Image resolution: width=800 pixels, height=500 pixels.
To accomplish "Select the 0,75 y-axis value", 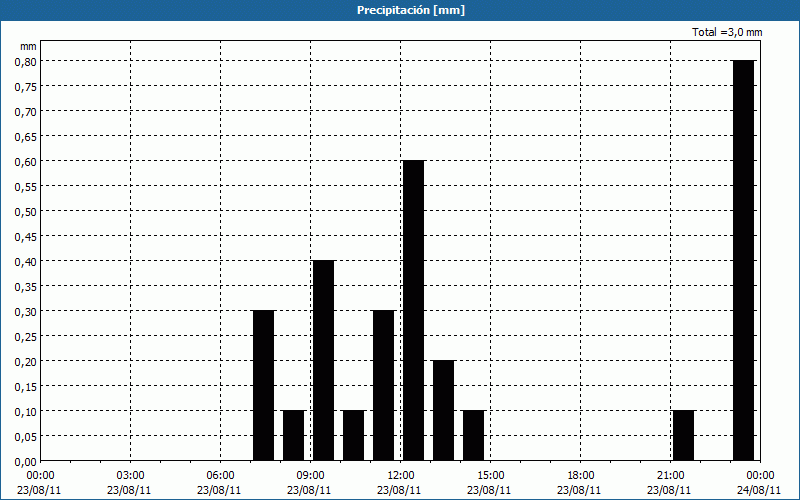I will point(26,87).
